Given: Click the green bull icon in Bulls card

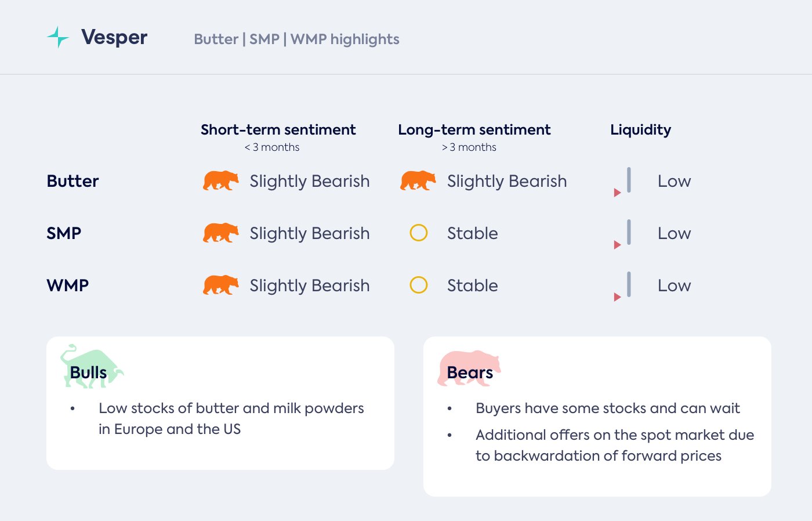Looking at the screenshot, I should 91,366.
